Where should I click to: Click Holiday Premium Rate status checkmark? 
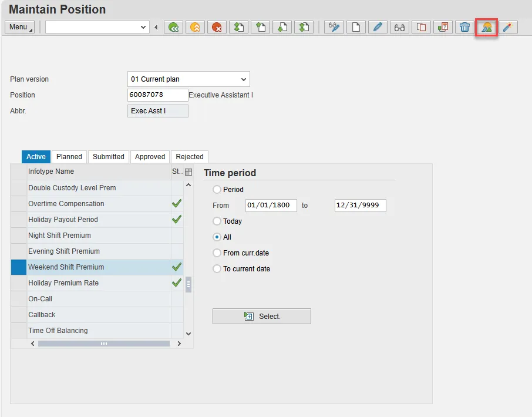pyautogui.click(x=177, y=283)
